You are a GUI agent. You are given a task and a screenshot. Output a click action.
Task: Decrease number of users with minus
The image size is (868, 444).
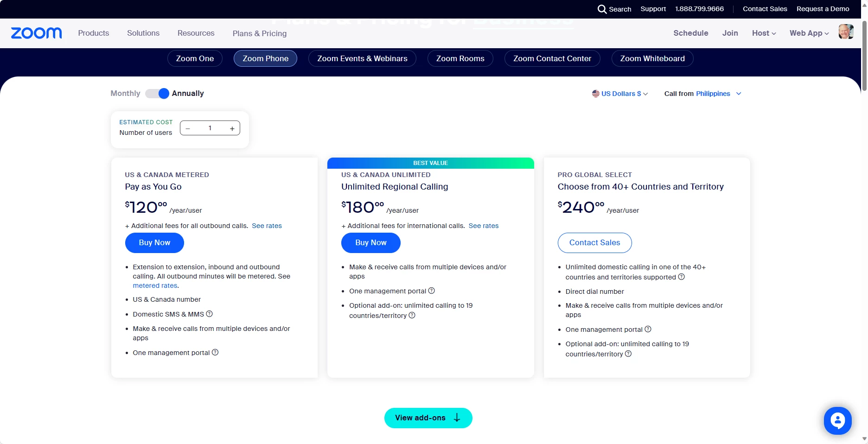(x=188, y=128)
